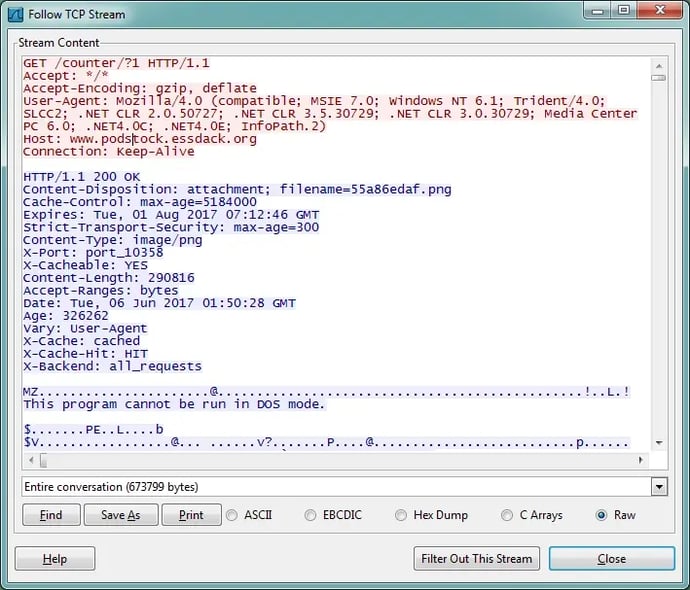Click the 'GET /counter/?1 HTTP/1.1' line
690x590 pixels.
[117, 63]
